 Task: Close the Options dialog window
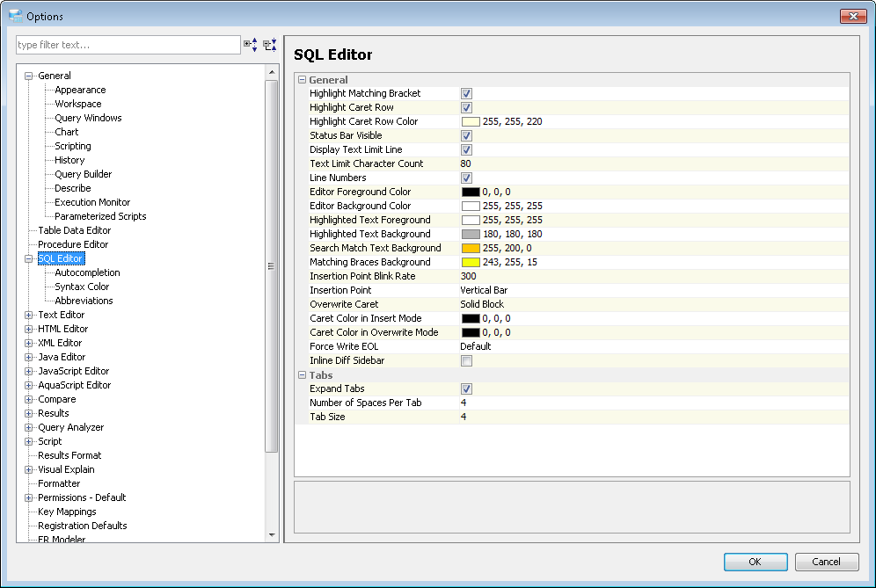[x=853, y=16]
